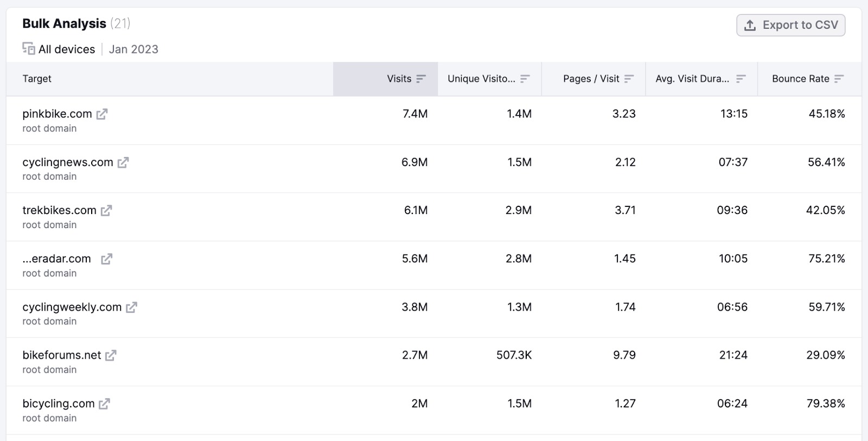Sort by Bounce Rate header
The image size is (868, 441).
click(x=809, y=79)
